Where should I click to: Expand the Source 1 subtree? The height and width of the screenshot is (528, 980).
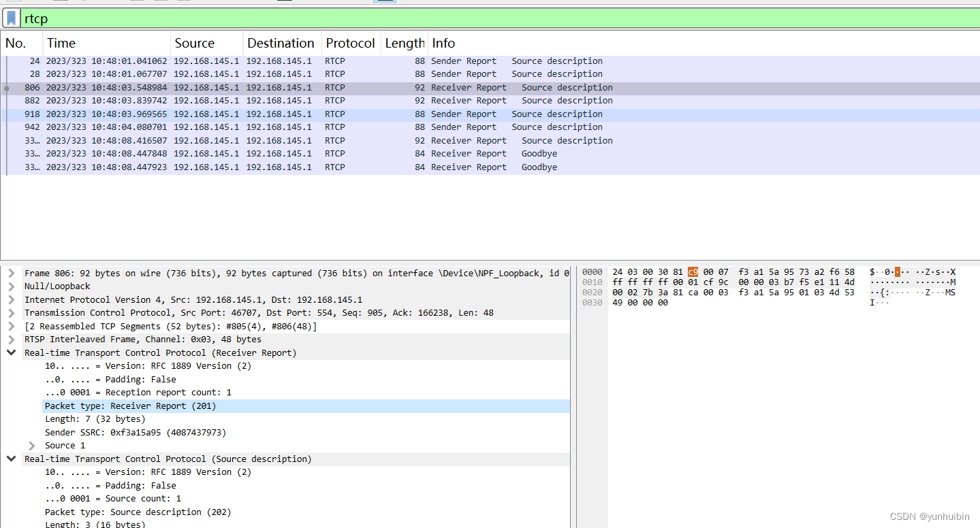pos(31,446)
